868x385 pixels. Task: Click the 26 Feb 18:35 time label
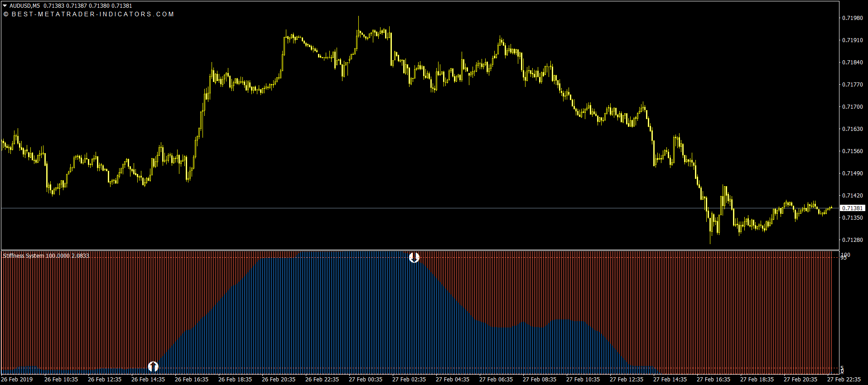pyautogui.click(x=235, y=380)
